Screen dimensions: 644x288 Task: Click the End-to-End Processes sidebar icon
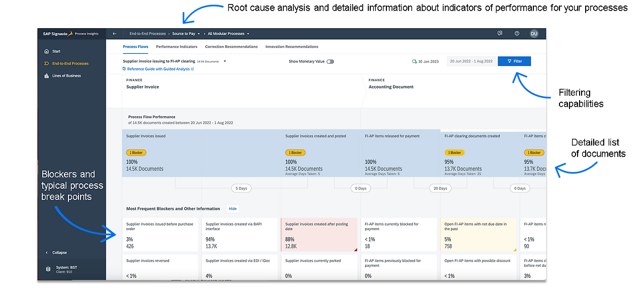click(47, 63)
